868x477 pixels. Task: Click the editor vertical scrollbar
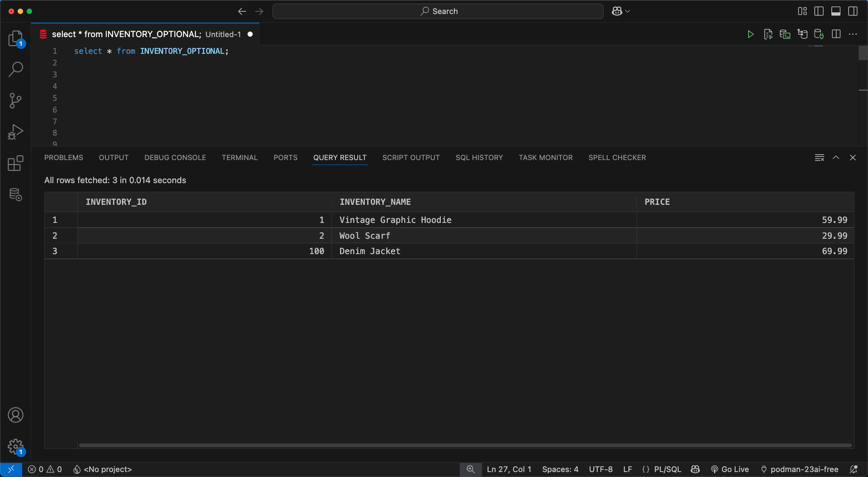click(x=863, y=53)
